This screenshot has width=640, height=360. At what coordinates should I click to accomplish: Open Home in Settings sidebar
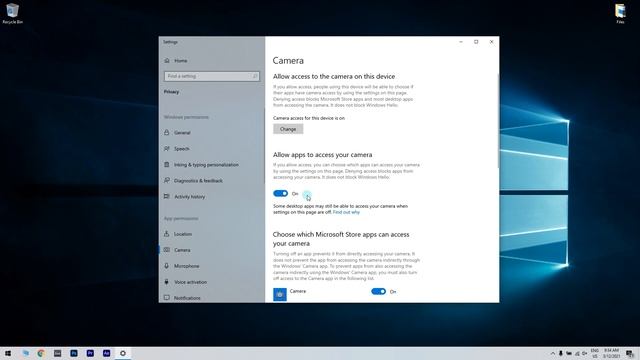point(180,61)
